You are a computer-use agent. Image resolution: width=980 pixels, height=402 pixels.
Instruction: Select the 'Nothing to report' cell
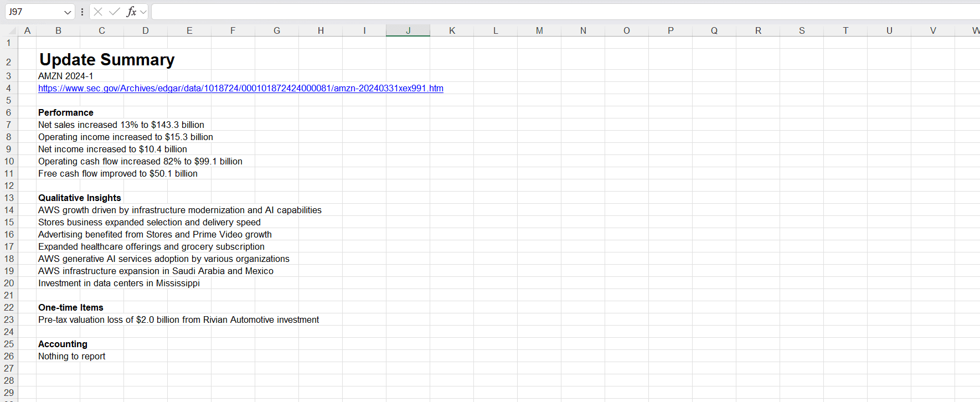point(71,357)
